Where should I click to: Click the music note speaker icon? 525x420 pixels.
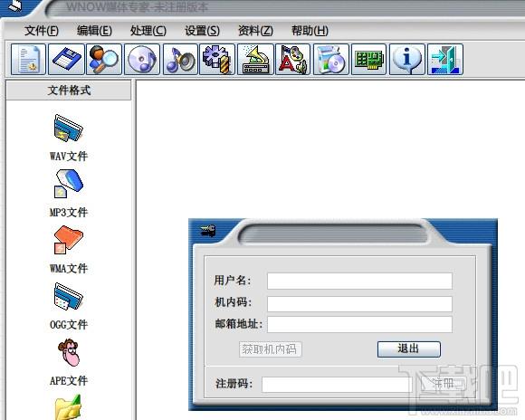tap(180, 59)
